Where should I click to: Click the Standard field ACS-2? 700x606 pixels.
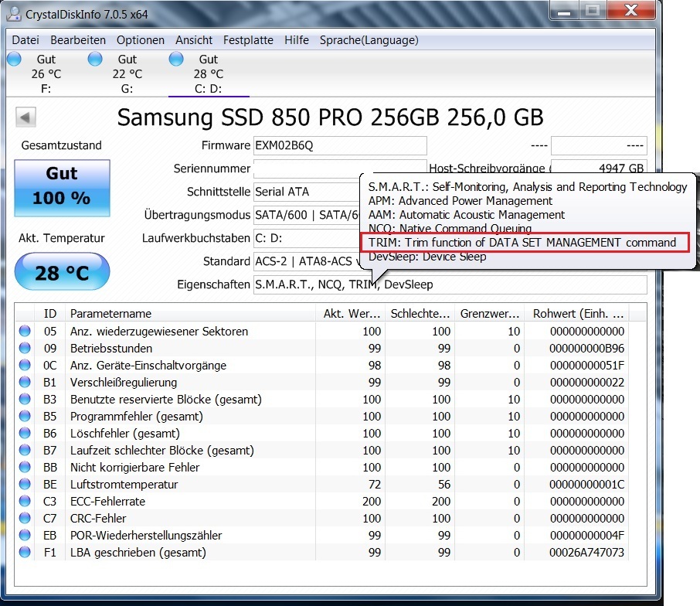pos(308,261)
